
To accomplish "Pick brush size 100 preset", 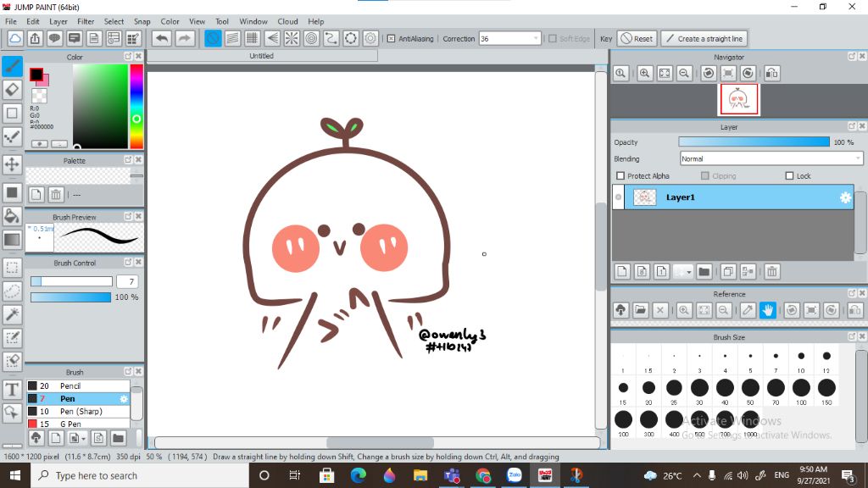I will point(801,388).
